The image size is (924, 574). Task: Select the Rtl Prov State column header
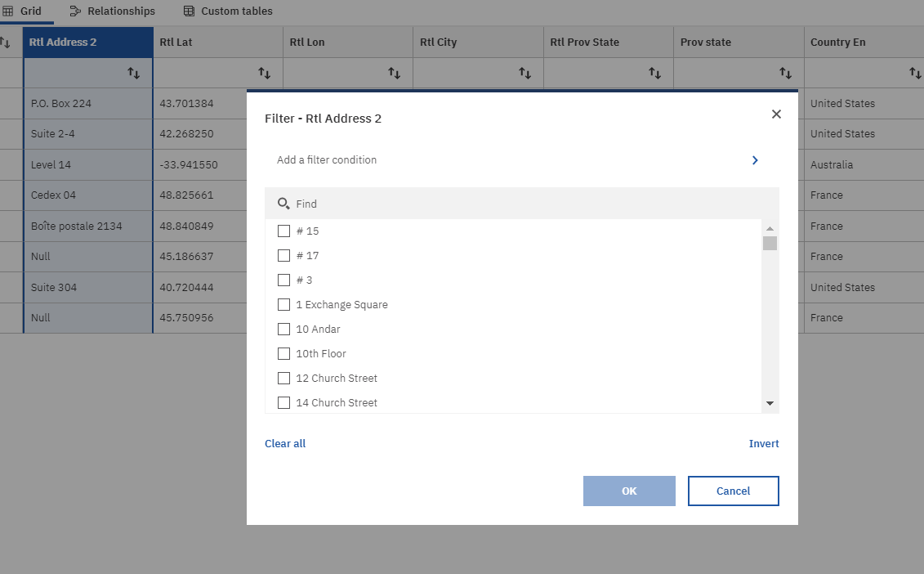pyautogui.click(x=609, y=42)
